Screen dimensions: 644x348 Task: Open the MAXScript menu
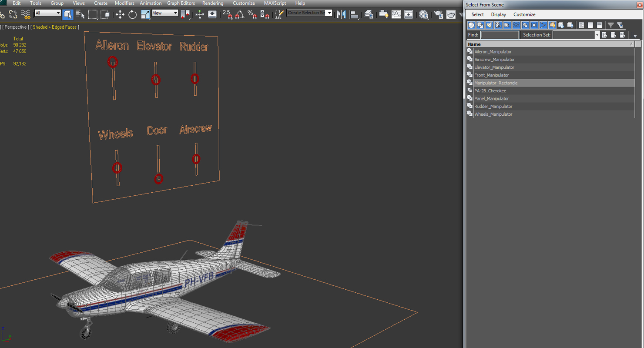click(275, 3)
